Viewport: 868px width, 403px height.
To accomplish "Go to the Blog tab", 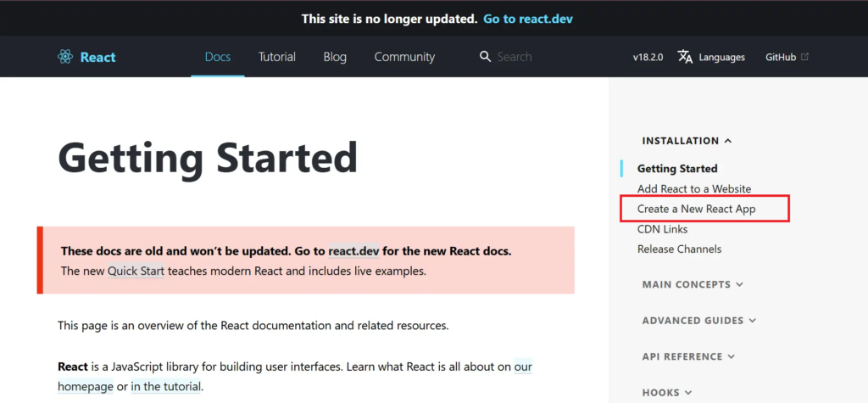I will point(335,57).
